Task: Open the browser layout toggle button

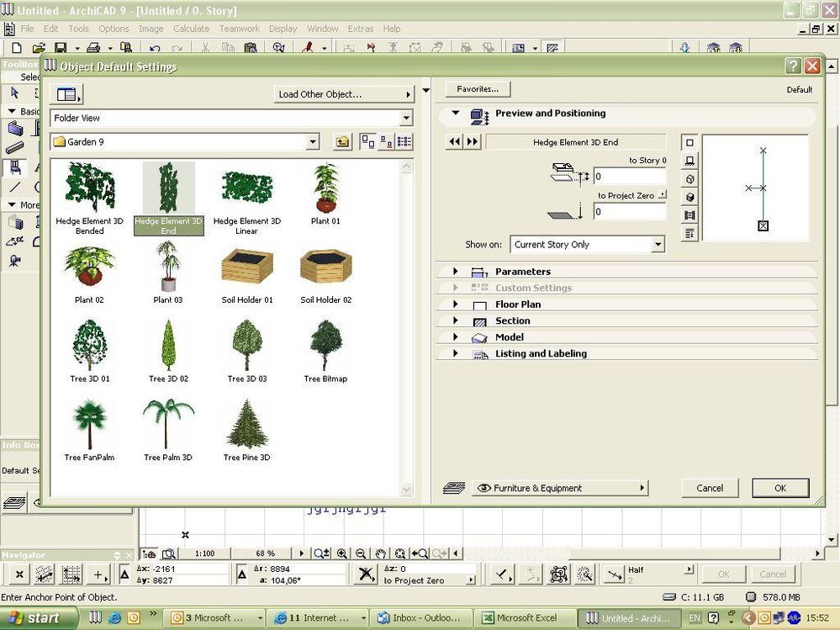Action: [x=67, y=94]
